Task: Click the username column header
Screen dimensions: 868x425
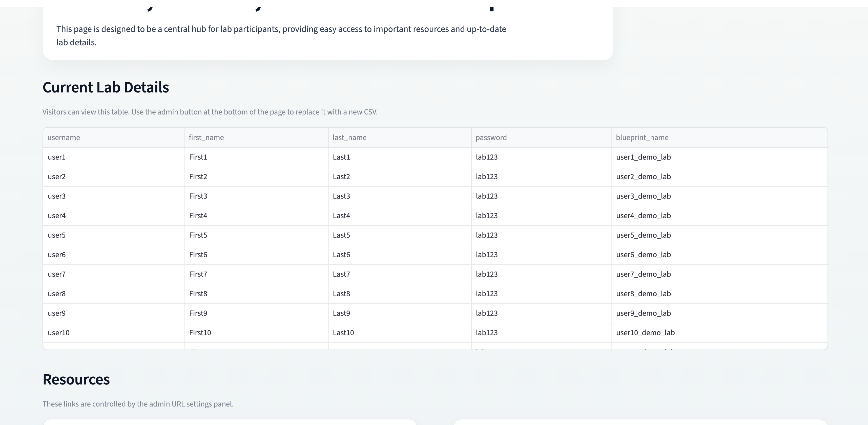Action: tap(114, 138)
